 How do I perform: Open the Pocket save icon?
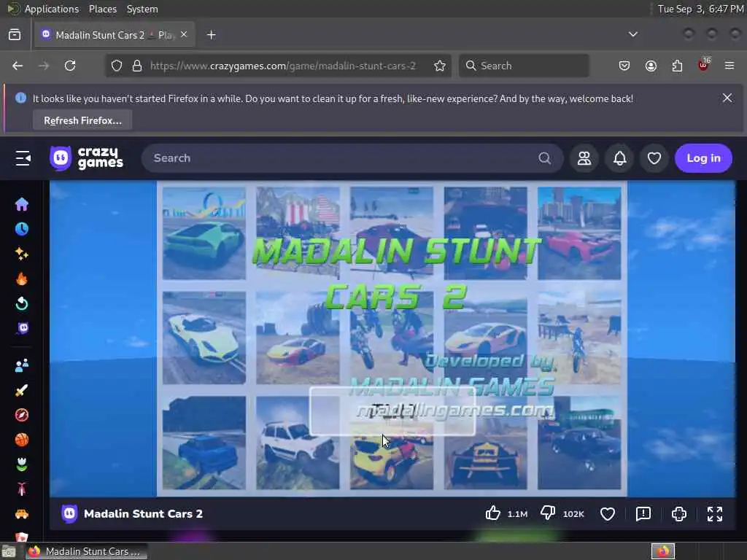(624, 66)
